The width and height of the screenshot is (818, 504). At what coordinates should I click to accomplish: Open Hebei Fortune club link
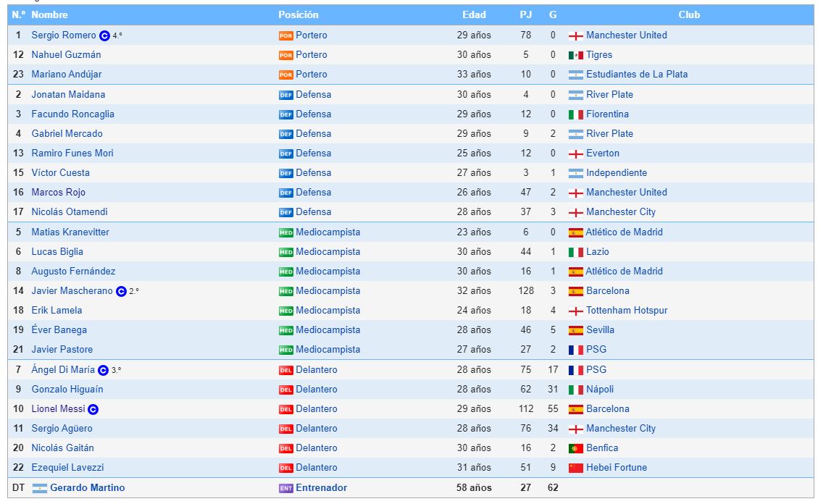tap(616, 468)
